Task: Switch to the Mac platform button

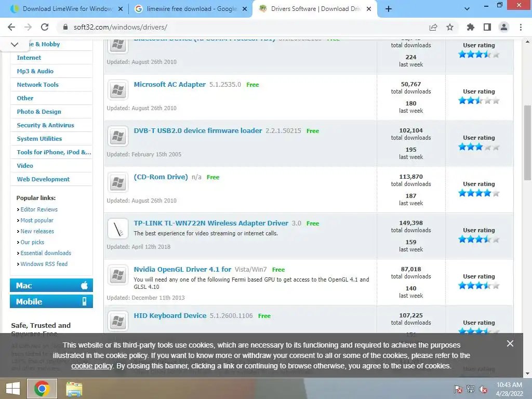Action: tap(51, 285)
